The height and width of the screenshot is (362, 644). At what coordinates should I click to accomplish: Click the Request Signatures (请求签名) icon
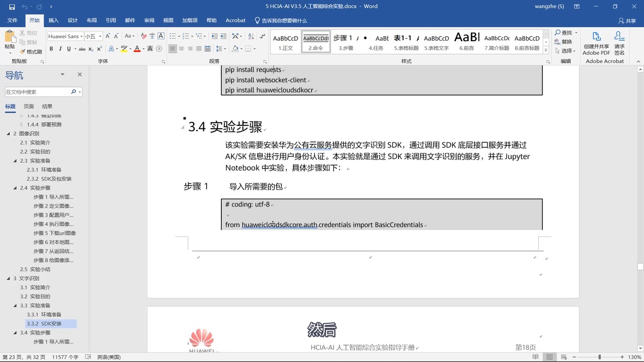(619, 43)
